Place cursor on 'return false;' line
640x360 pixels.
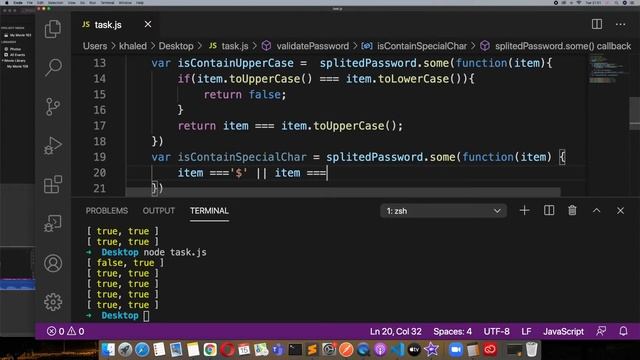[245, 95]
